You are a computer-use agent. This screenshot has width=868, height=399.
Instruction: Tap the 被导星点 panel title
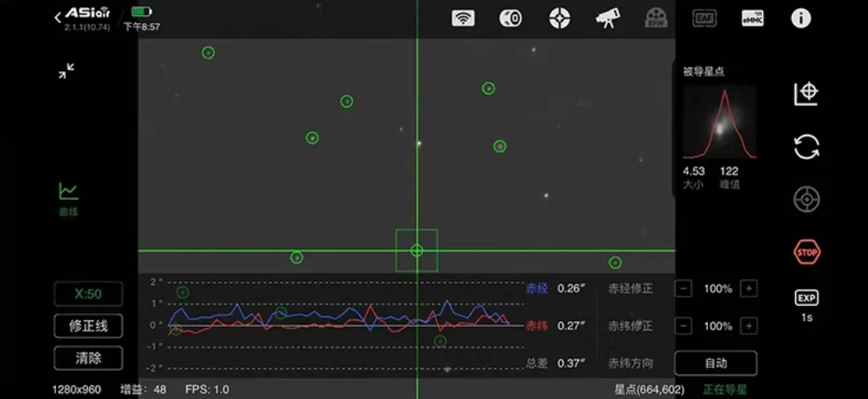click(704, 71)
